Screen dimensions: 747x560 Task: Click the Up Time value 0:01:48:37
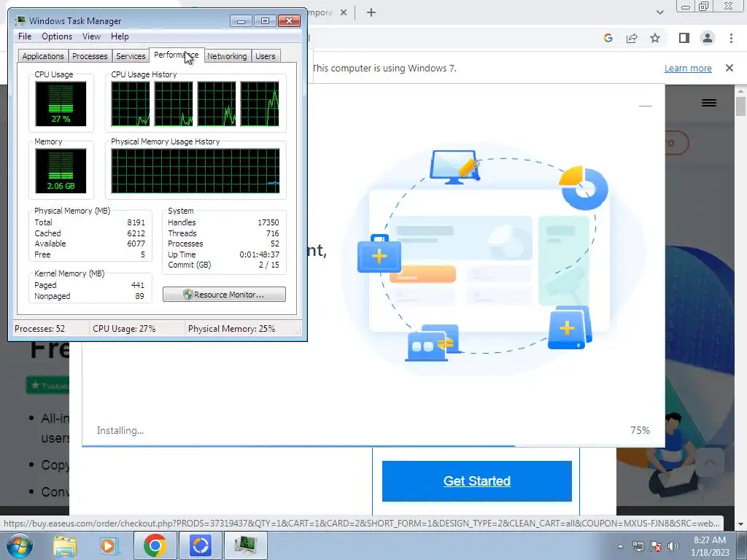coord(259,254)
